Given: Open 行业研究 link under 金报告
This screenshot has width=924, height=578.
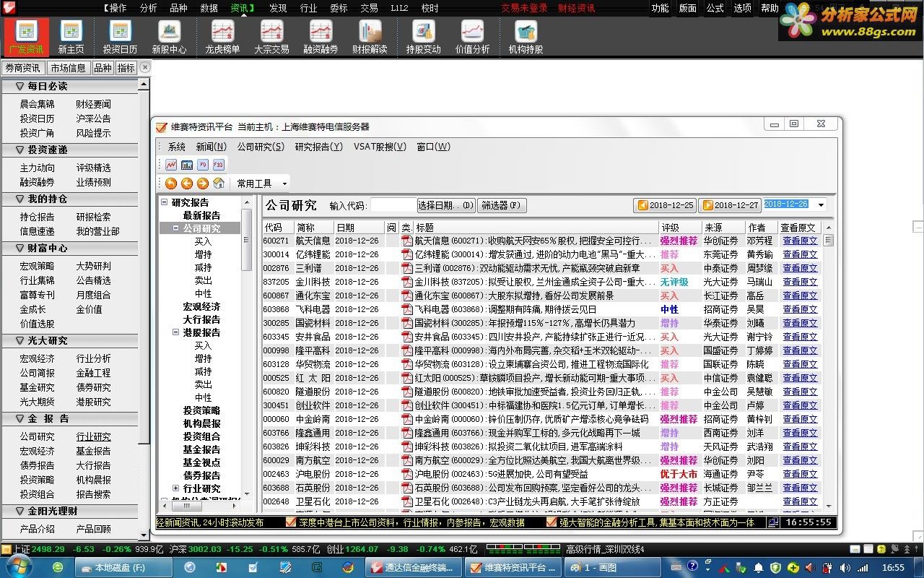Looking at the screenshot, I should tap(94, 436).
